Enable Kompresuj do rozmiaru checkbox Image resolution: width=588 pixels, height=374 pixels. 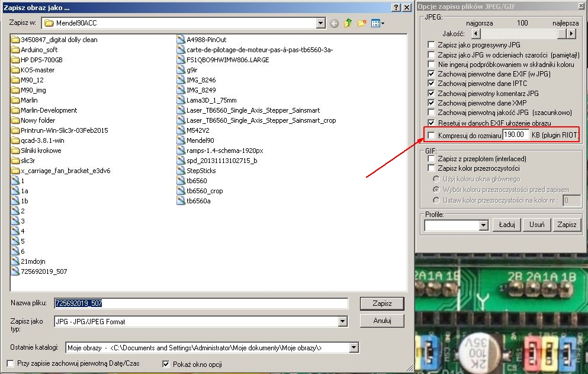[431, 135]
